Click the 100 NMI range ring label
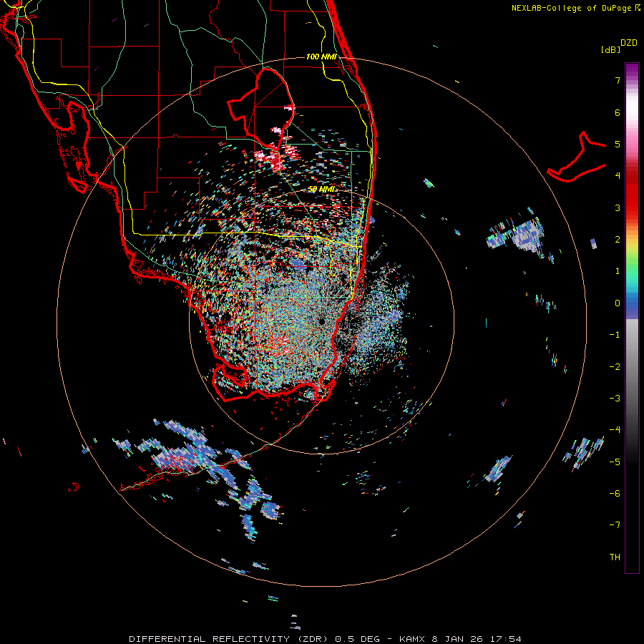644x644 pixels. click(321, 57)
